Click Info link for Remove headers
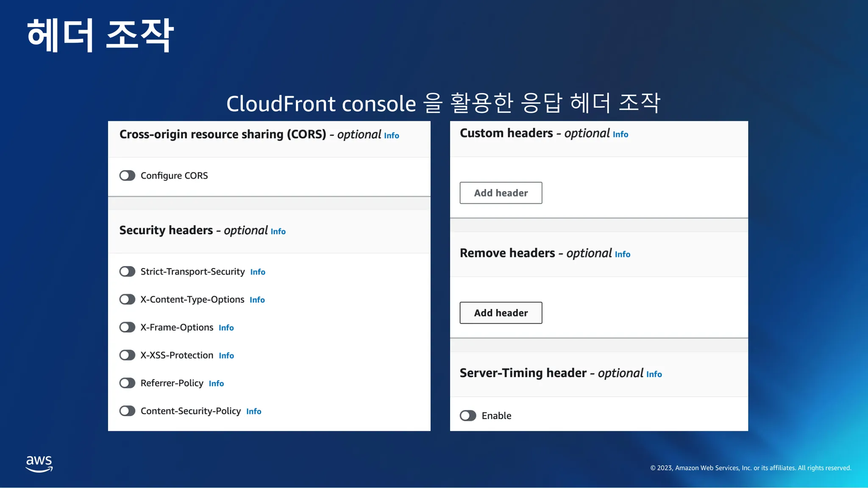 (x=622, y=254)
